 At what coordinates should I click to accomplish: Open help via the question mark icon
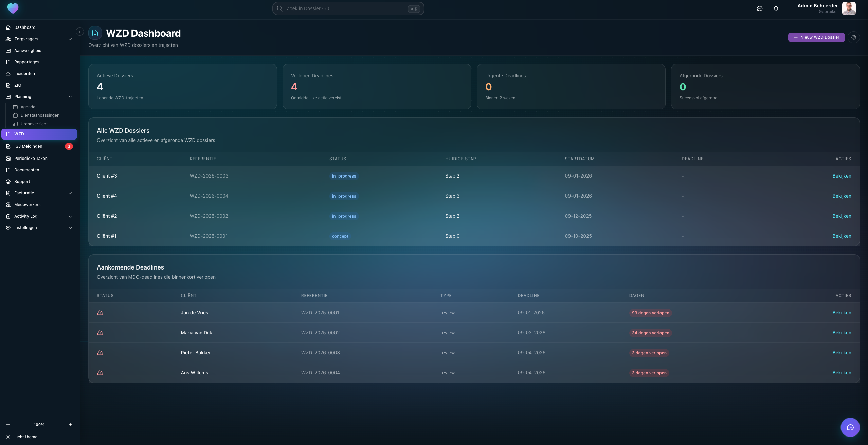854,37
